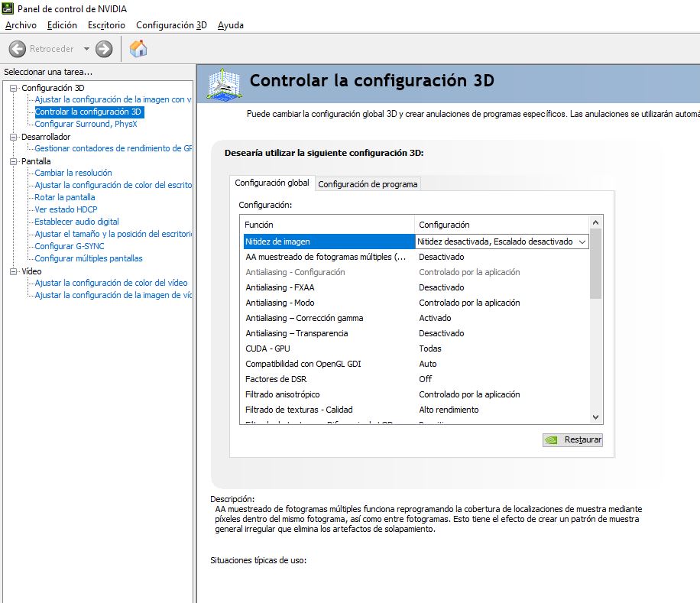Open the Escritorio menu

[x=106, y=25]
